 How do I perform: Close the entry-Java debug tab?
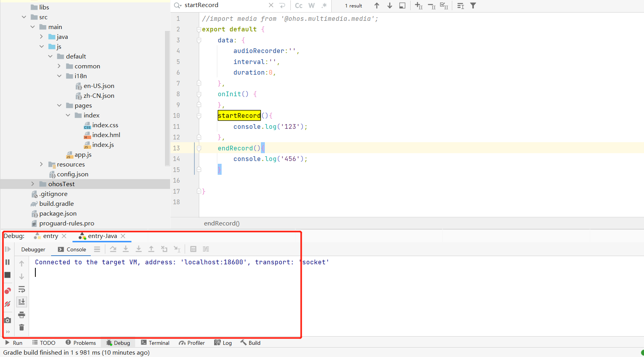pyautogui.click(x=123, y=236)
